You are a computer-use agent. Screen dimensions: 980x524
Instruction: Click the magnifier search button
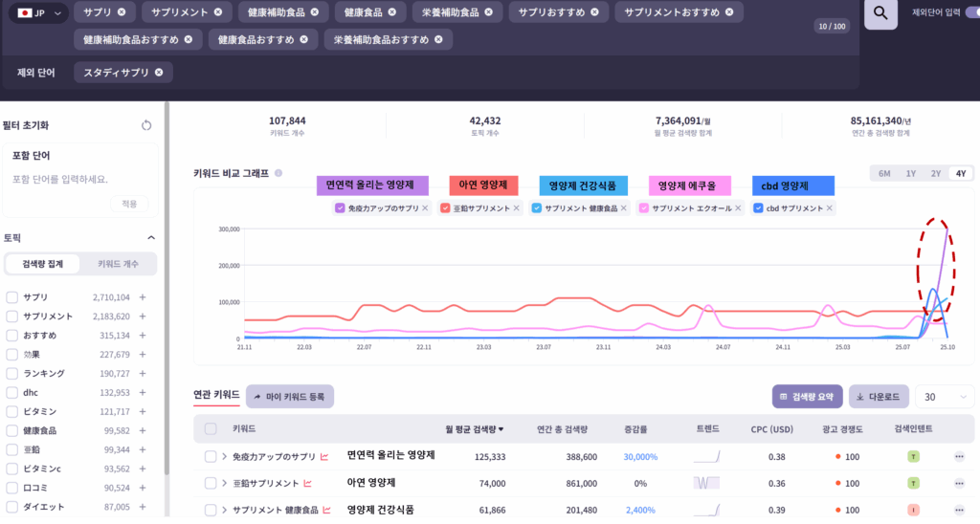tap(880, 13)
